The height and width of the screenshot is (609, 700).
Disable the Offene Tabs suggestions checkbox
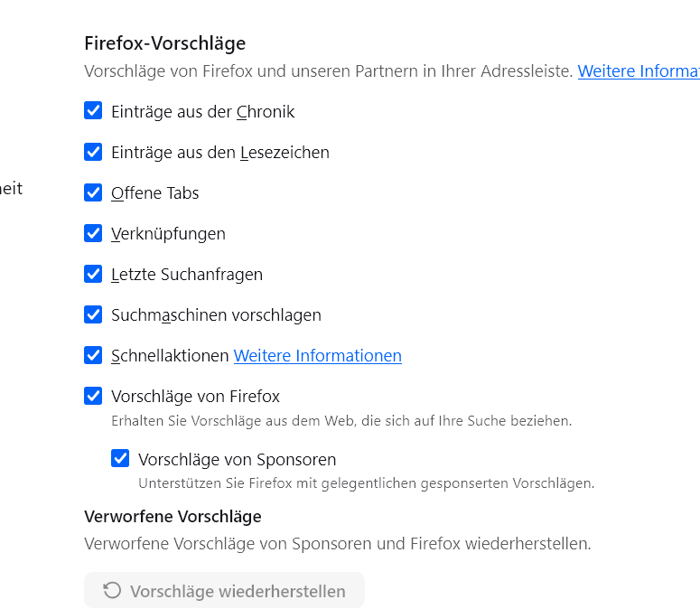pyautogui.click(x=93, y=192)
